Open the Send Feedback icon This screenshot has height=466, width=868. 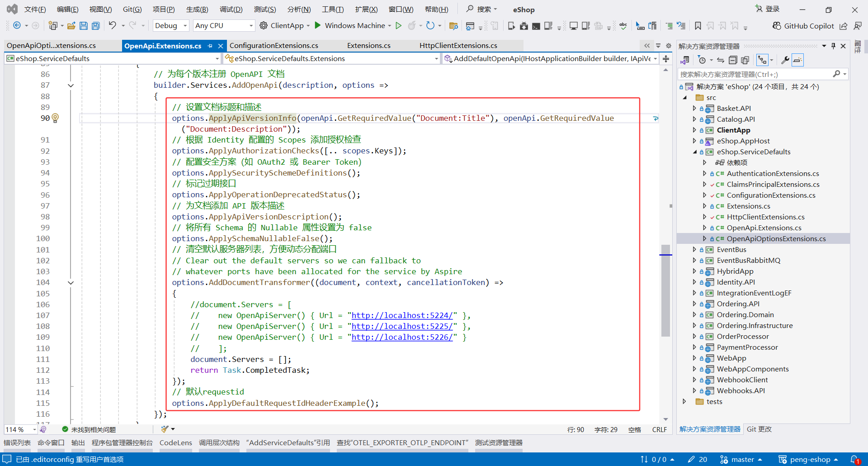click(858, 26)
